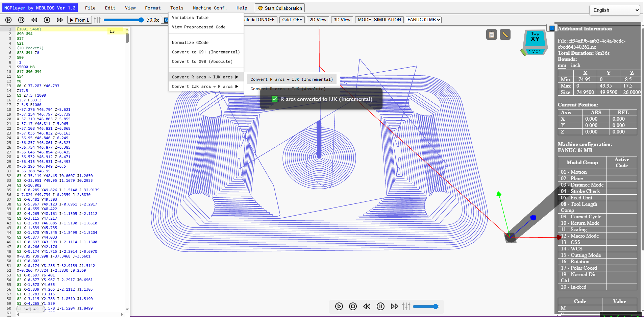Click the 2D View button

318,20
